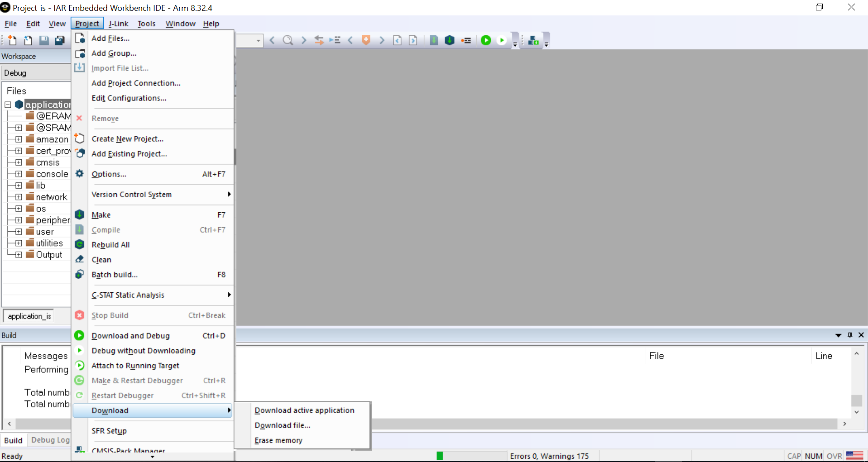Click the Add Group icon in Project menu

point(80,53)
